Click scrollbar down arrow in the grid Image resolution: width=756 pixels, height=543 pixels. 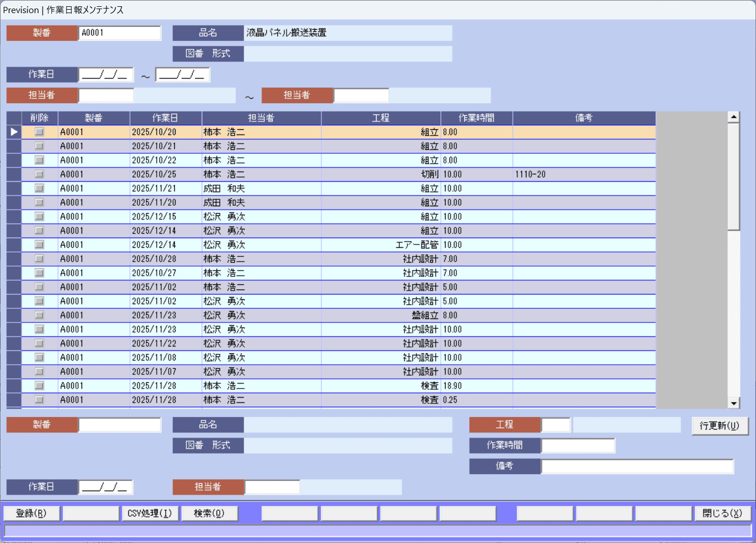coord(734,403)
